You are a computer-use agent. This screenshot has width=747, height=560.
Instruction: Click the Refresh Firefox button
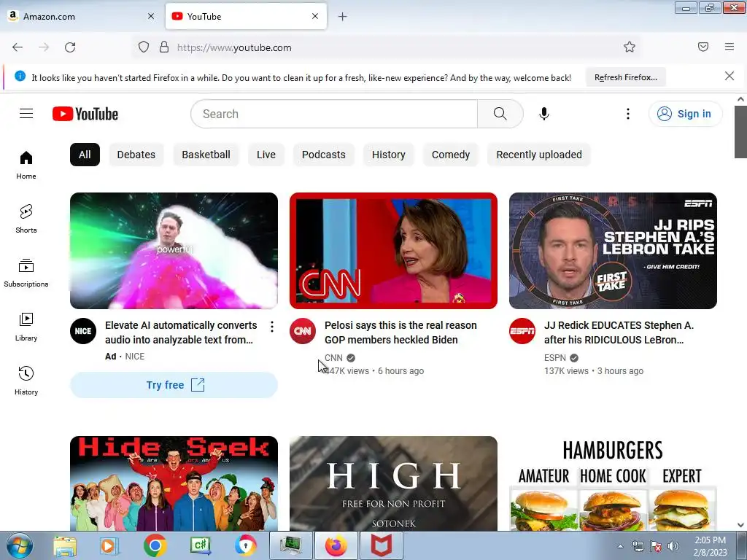625,77
